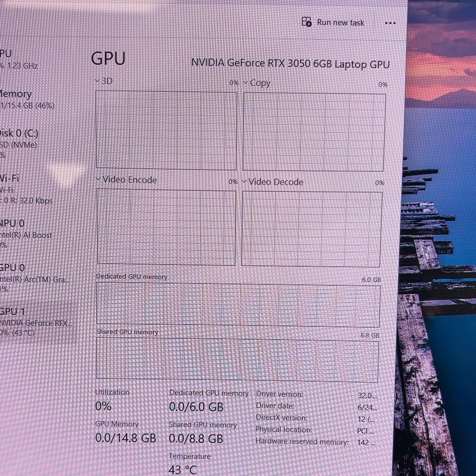Click the 3D utilization graph

coord(166,130)
